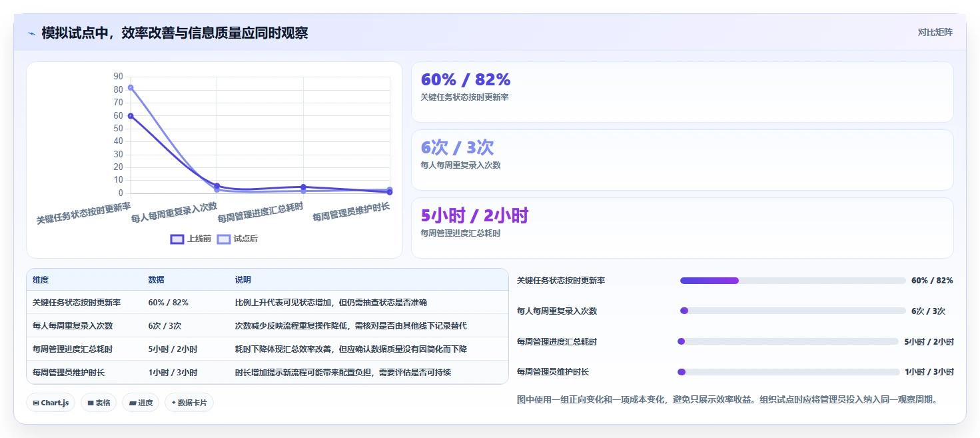Click the y-axis value 50 on the chart

point(119,128)
